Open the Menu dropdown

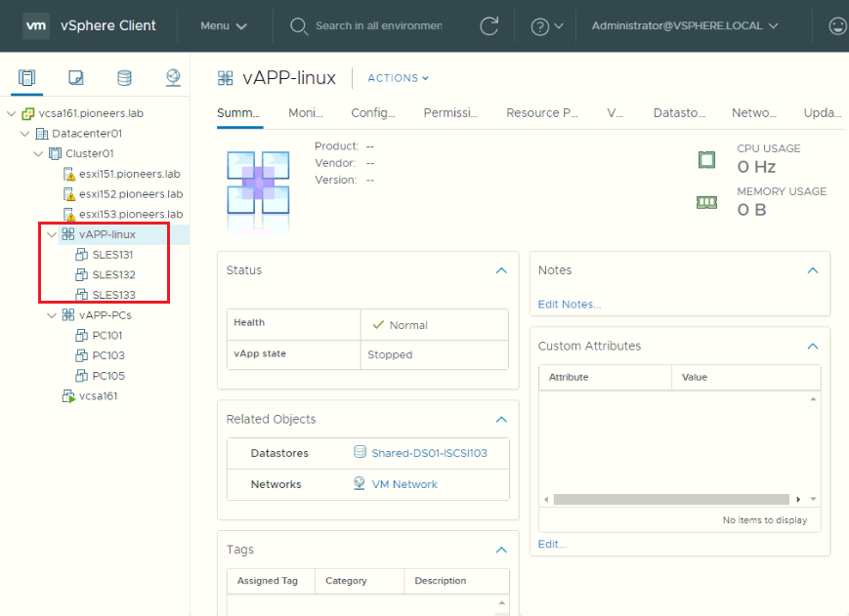tap(224, 26)
